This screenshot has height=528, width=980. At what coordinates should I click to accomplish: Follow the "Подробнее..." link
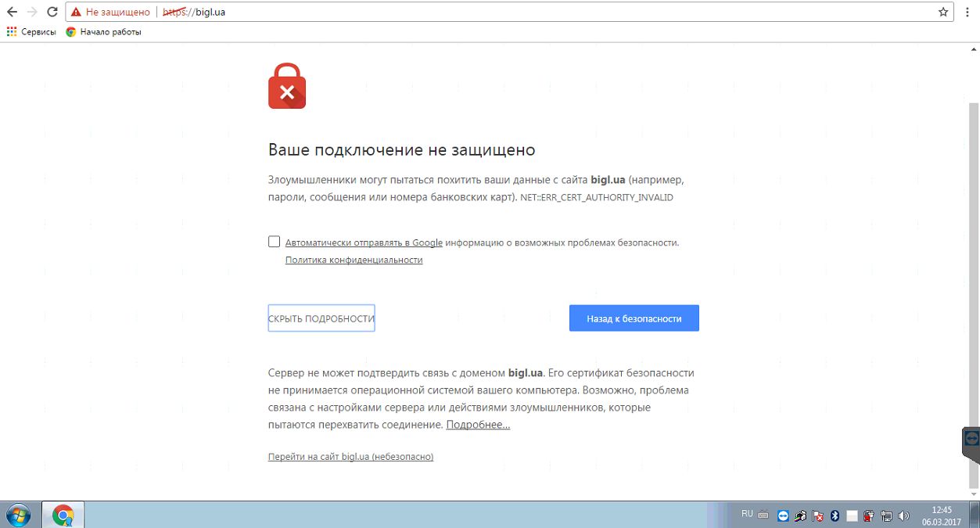(x=478, y=425)
